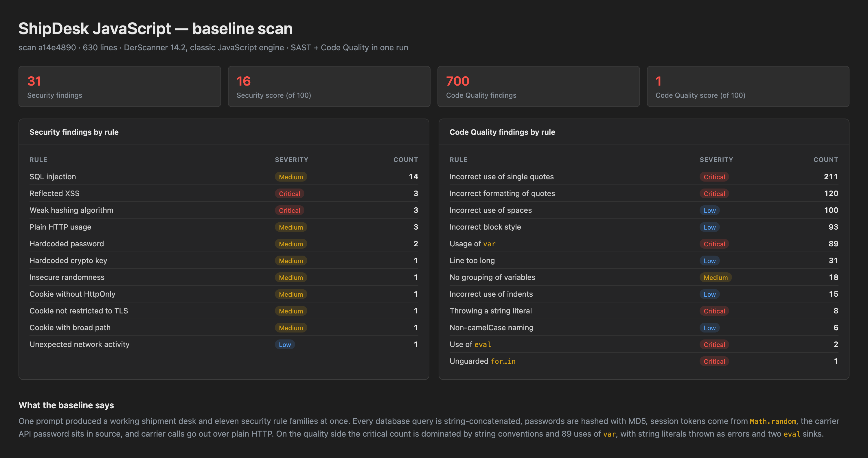Viewport: 868px width, 458px height.
Task: Click the COUNT column header in security table
Action: coord(405,160)
